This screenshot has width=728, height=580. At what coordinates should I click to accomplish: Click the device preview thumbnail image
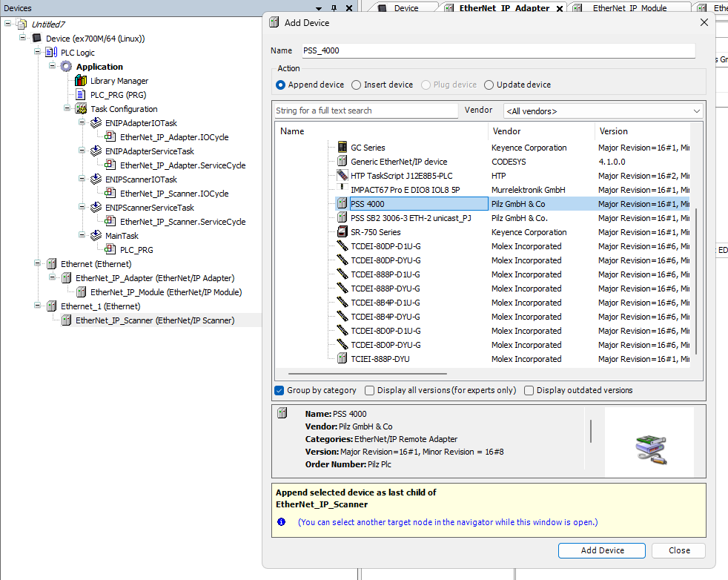coord(650,449)
